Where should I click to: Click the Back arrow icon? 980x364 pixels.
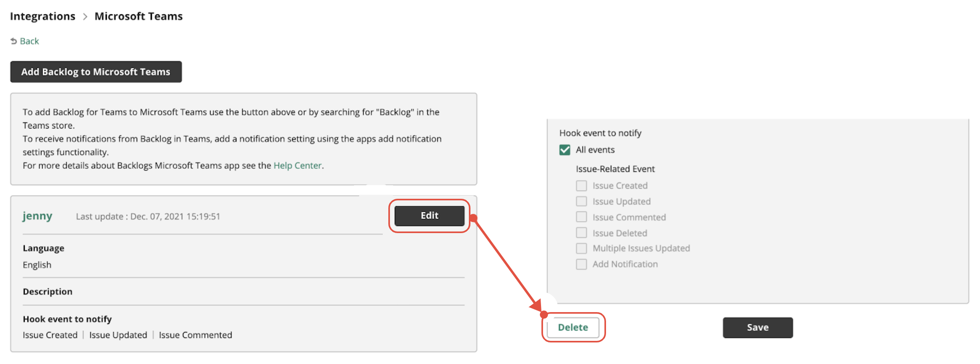[x=14, y=41]
